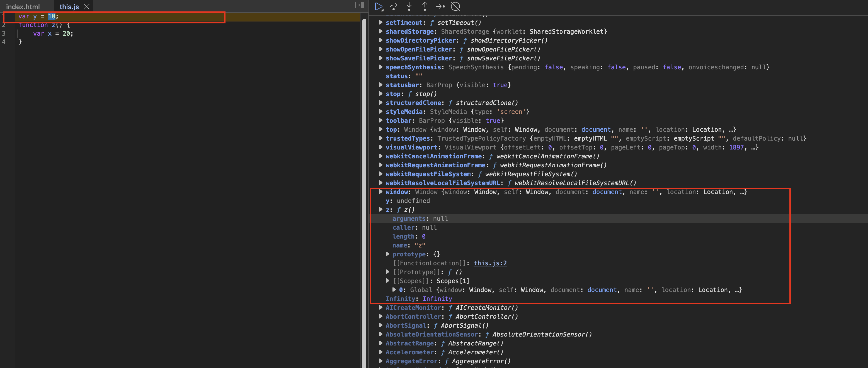868x368 pixels.
Task: Close the this.js tab
Action: (87, 7)
